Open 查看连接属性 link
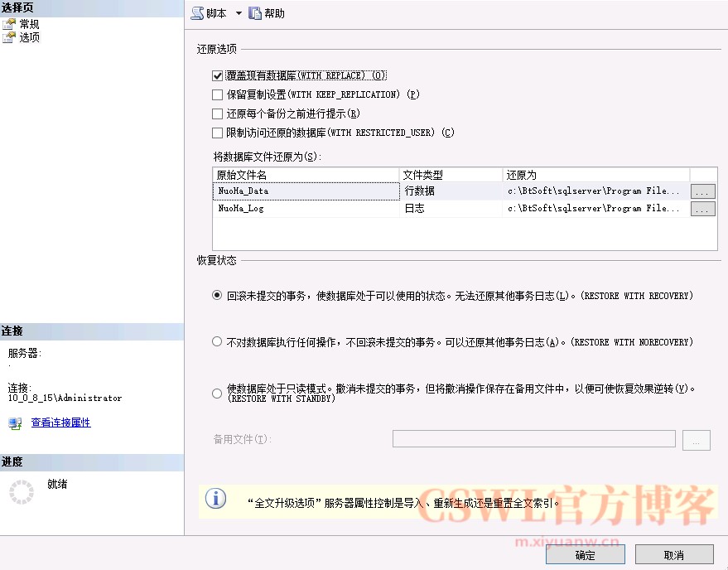728x570 pixels. click(x=60, y=423)
